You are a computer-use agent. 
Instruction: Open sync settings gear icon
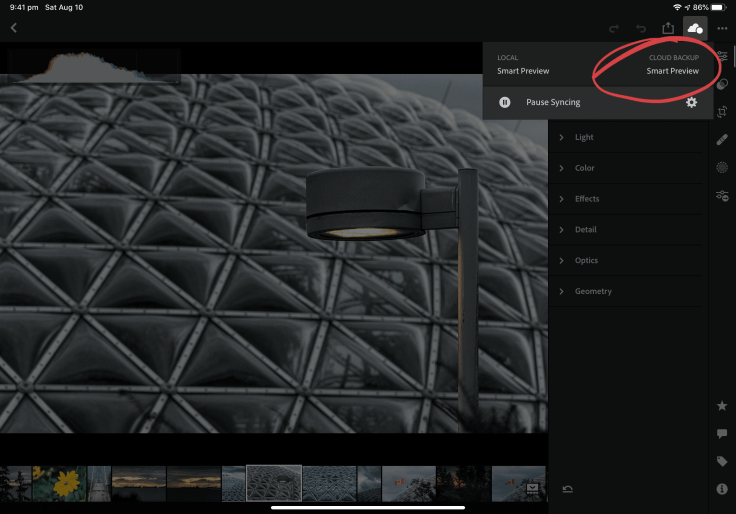(x=691, y=102)
